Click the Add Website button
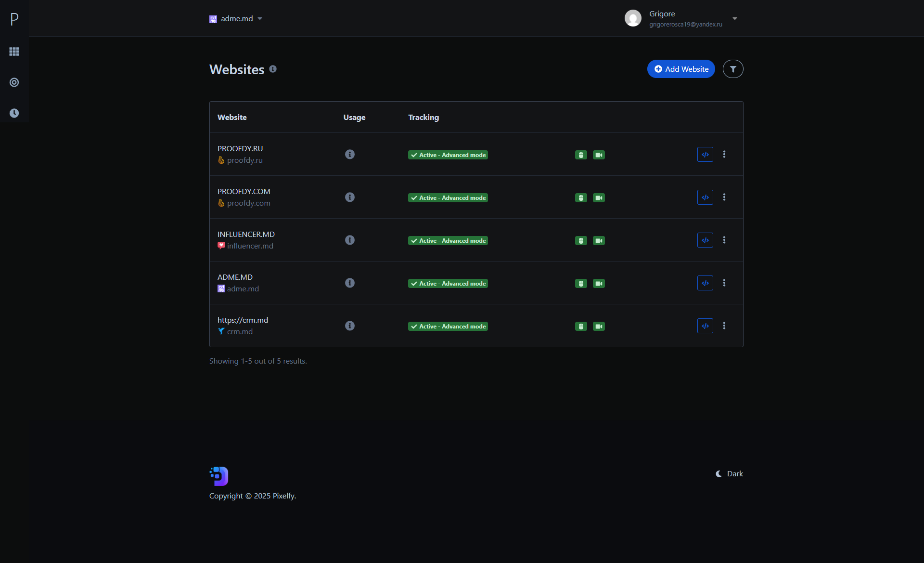The width and height of the screenshot is (924, 563). (681, 69)
